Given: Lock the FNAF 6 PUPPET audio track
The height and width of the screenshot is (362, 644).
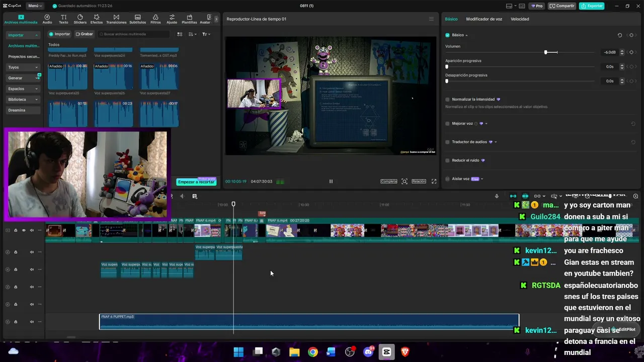Looking at the screenshot, I should pyautogui.click(x=16, y=322).
